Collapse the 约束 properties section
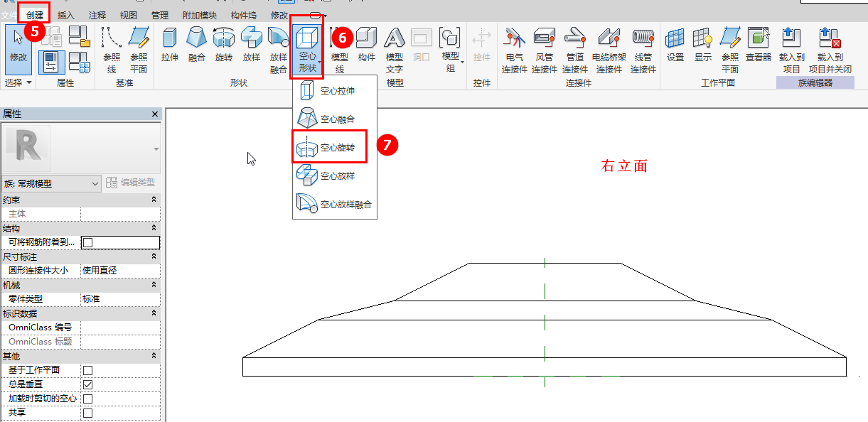Screen dimensions: 868x422 [x=154, y=200]
